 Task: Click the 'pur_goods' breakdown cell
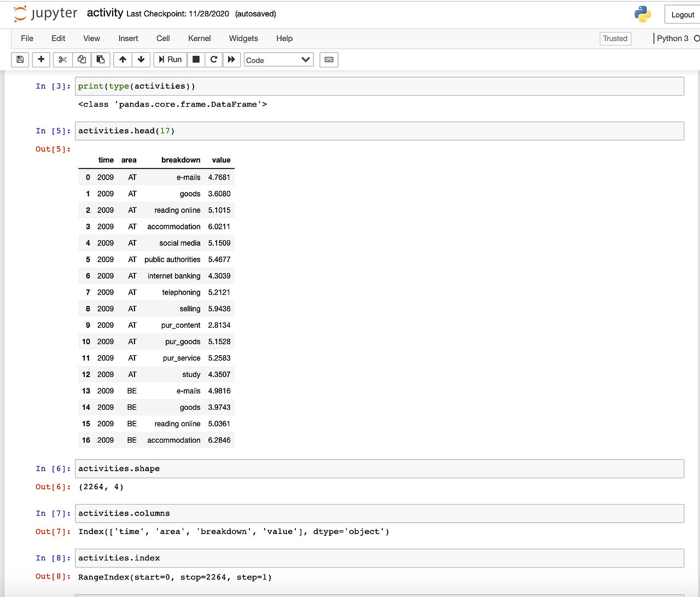(x=183, y=341)
